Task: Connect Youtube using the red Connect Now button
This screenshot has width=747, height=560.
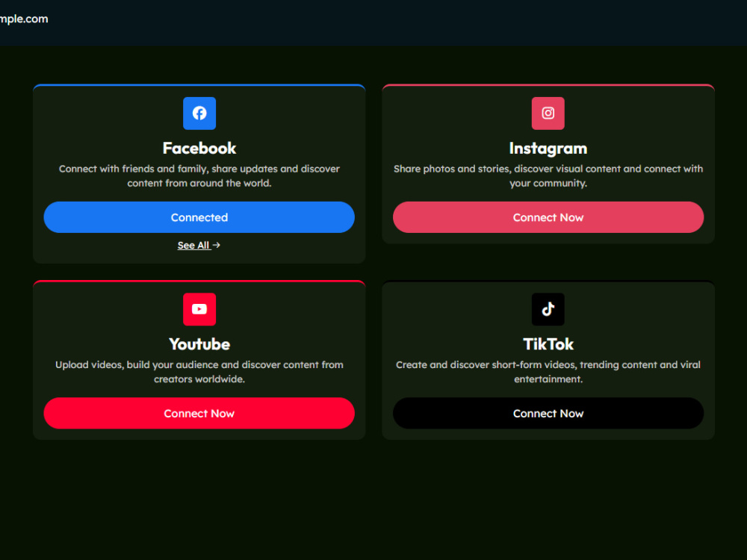Action: tap(199, 413)
